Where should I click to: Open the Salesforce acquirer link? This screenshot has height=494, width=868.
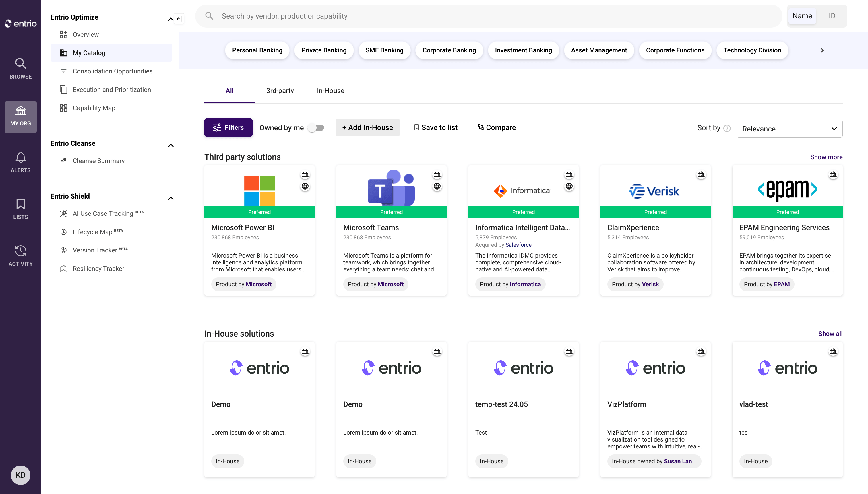[518, 245]
